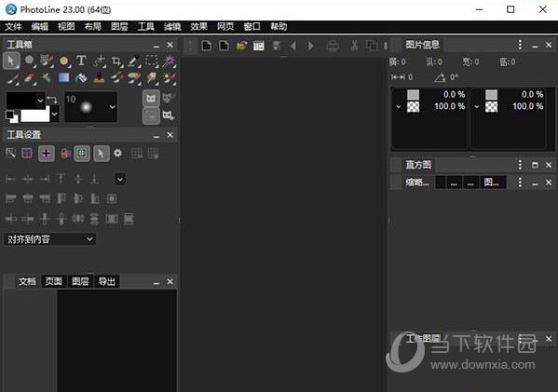Toggle the lower highlighted mask button
The width and height of the screenshot is (558, 392).
[x=151, y=116]
